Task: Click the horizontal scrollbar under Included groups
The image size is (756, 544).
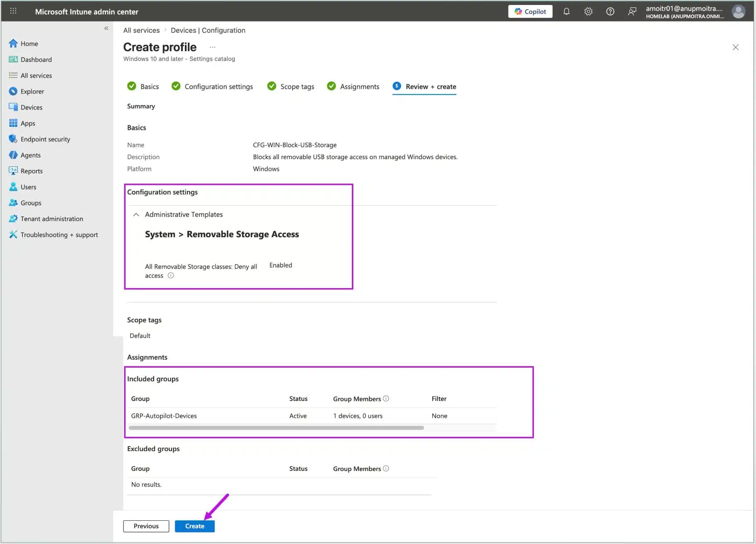Action: [x=276, y=427]
